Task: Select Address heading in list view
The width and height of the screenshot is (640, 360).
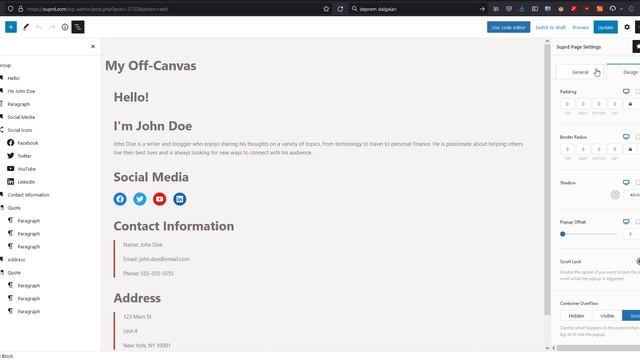Action: 16,260
